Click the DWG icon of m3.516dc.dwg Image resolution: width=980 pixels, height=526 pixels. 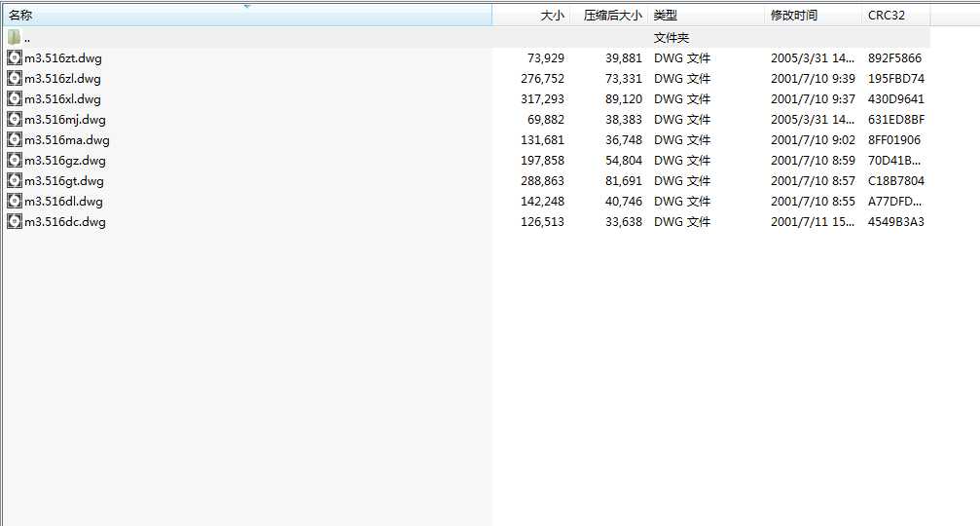click(15, 221)
